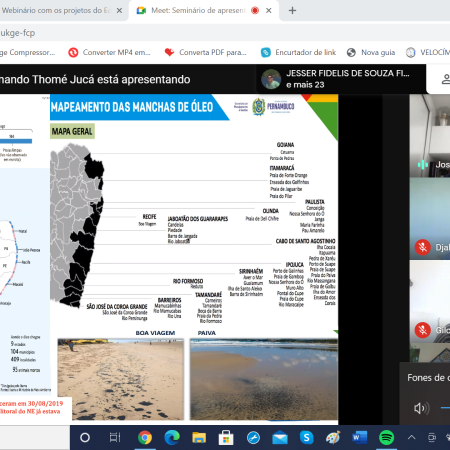This screenshot has height=450, width=450.
Task: Open the Compressor bookmark
Action: [x=27, y=52]
